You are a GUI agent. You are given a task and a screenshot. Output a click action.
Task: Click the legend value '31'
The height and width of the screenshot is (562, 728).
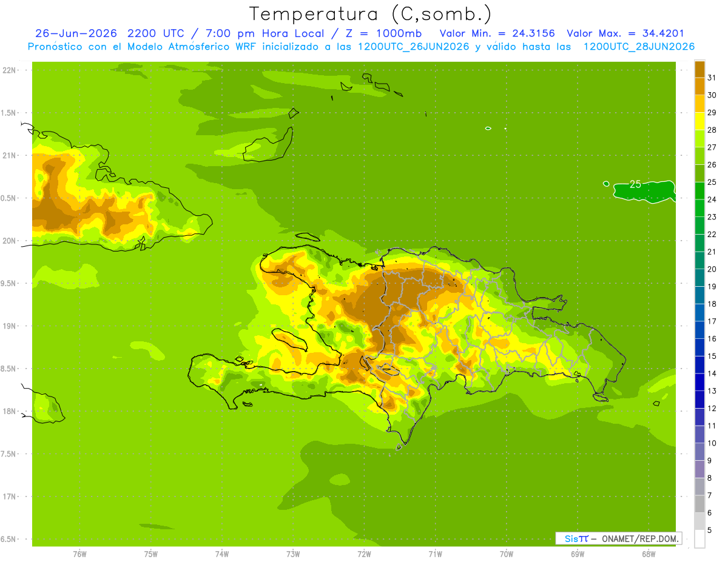point(712,78)
